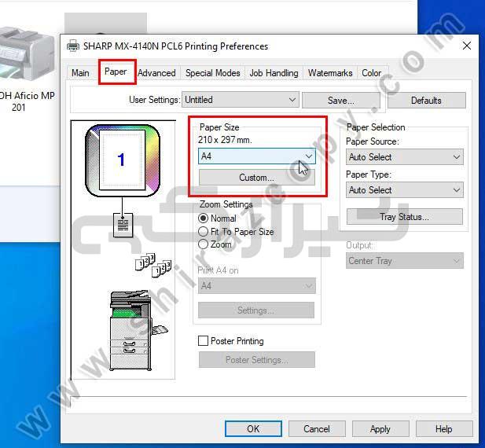Open the Paper tab
This screenshot has width=485, height=448.
(x=116, y=72)
